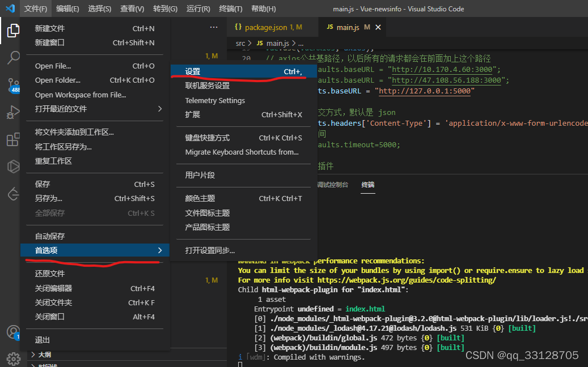Choose 保存 in the File menu
This screenshot has height=367, width=588.
tap(95, 184)
